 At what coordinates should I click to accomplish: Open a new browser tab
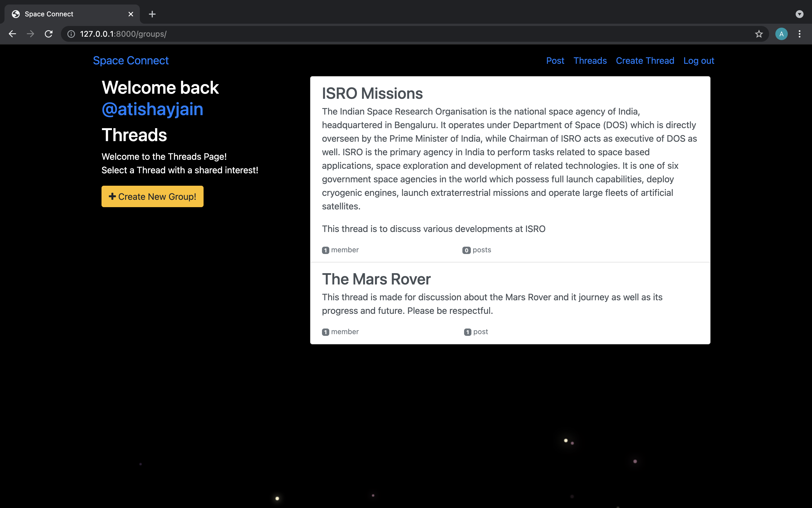(152, 14)
